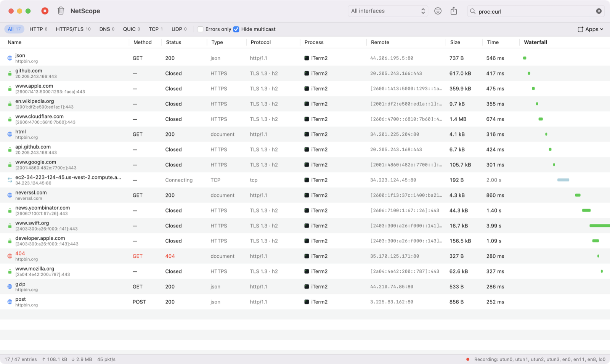Click the iTerm2 process icon in the neverssl.com row
610x364 pixels.
click(307, 195)
